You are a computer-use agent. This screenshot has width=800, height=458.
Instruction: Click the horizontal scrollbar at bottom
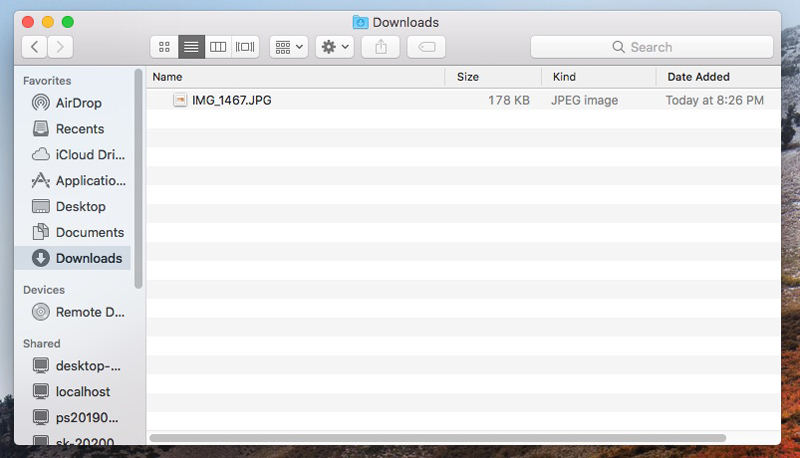(x=438, y=438)
